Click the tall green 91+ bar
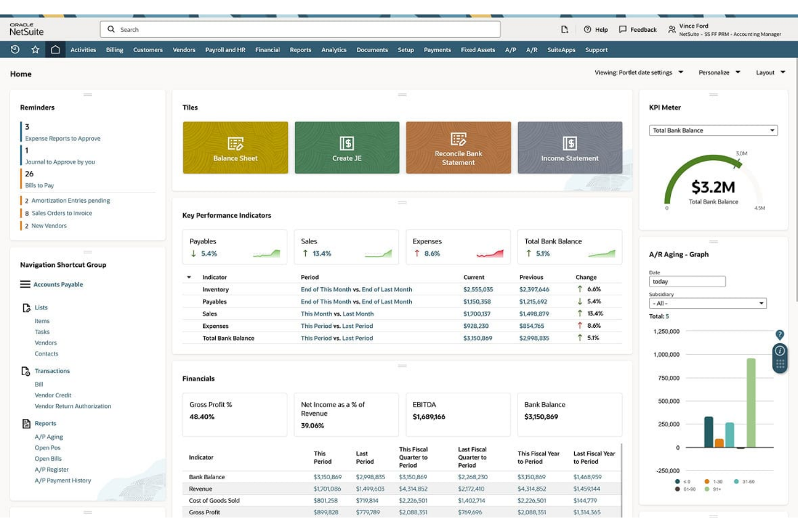Image resolution: width=798 pixels, height=532 pixels. coord(751,403)
